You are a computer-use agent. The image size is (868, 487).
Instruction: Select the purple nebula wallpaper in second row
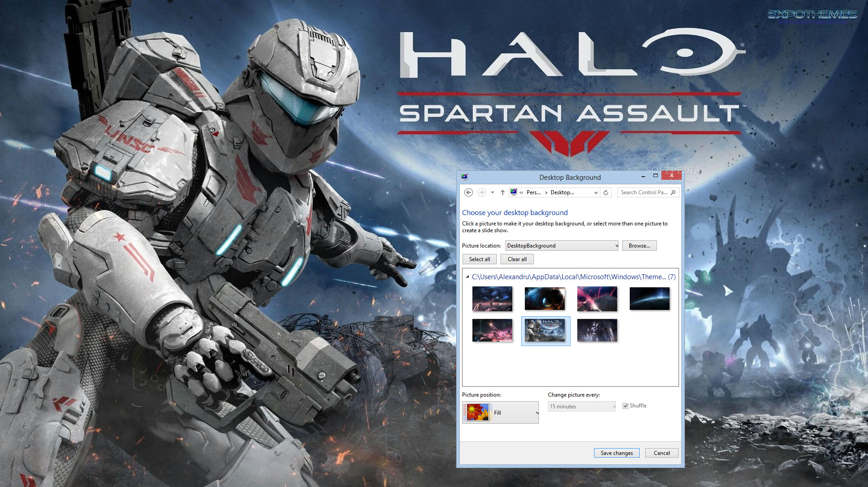(492, 330)
